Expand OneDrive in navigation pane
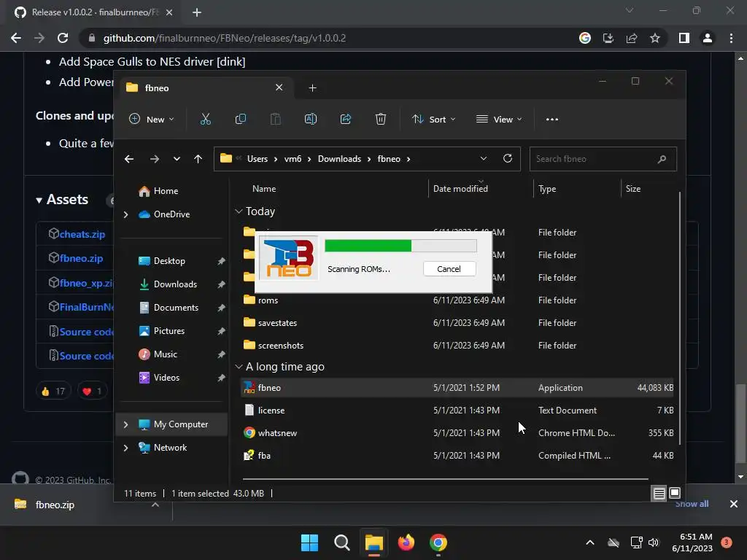The image size is (747, 560). tap(125, 215)
